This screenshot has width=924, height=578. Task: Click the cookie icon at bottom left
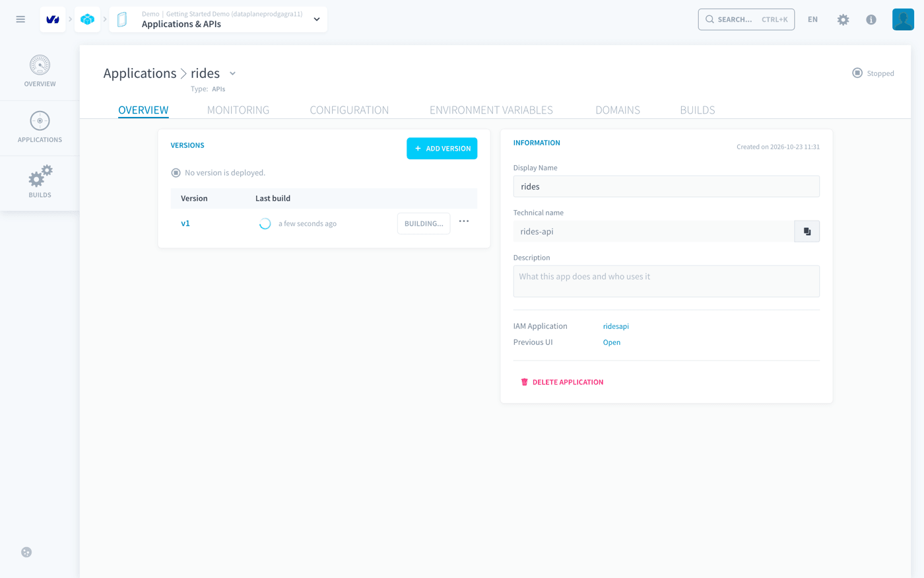pyautogui.click(x=26, y=552)
